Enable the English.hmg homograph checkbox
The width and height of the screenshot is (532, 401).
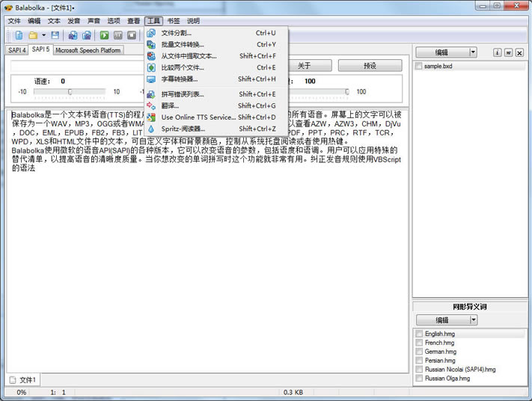tap(419, 334)
